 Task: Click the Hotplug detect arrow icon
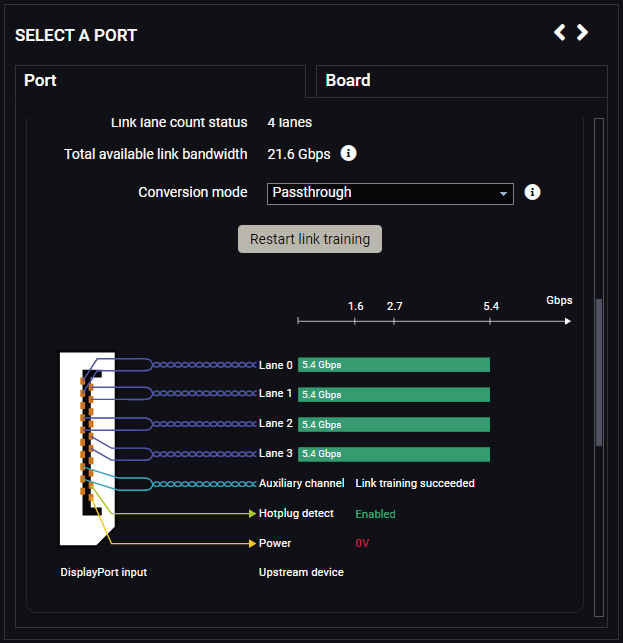[253, 513]
